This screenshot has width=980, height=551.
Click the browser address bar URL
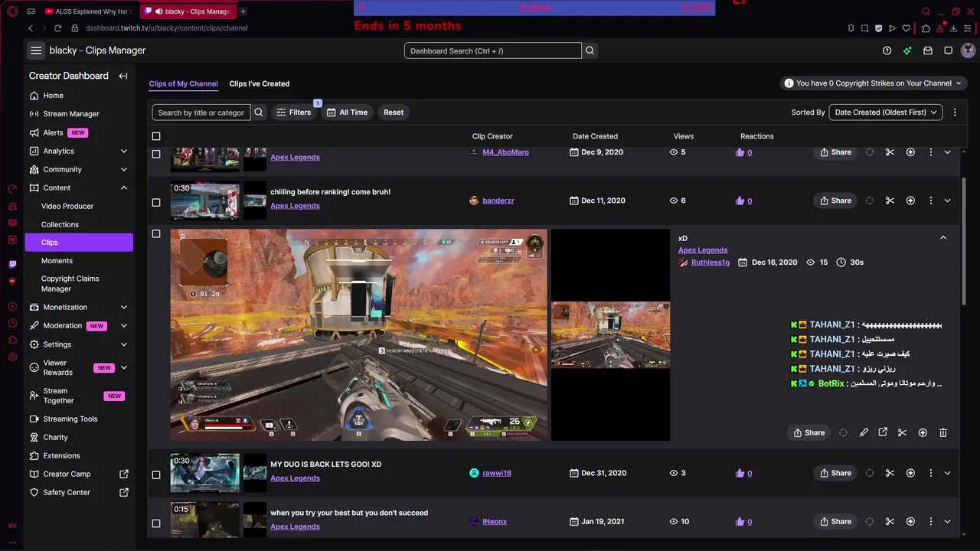click(x=166, y=28)
